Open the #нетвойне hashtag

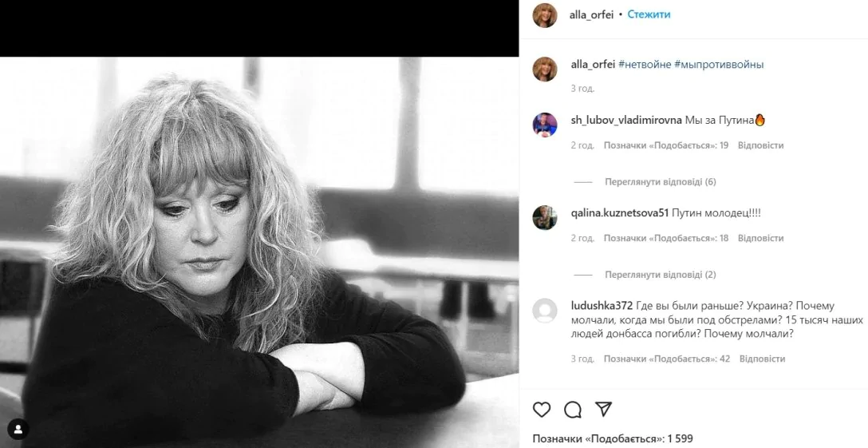644,65
